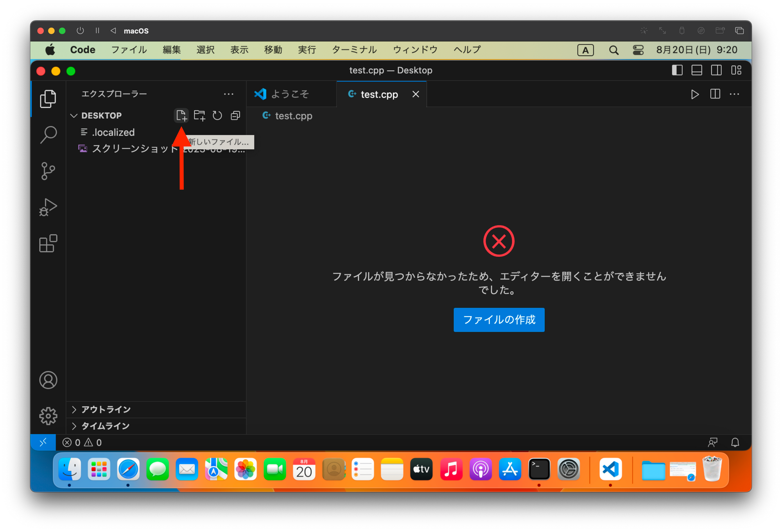Click the Run play icon in editor toolbar
Screen dimensions: 782x532
(x=694, y=94)
